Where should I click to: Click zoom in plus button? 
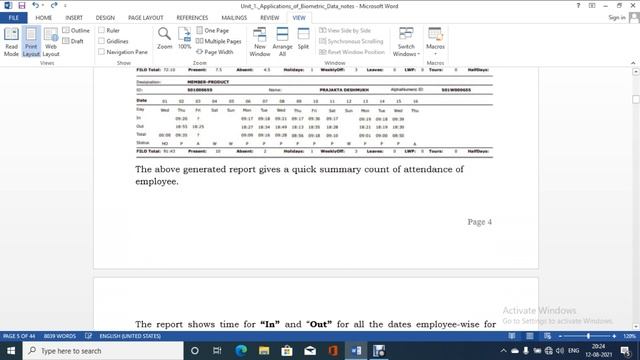point(614,336)
